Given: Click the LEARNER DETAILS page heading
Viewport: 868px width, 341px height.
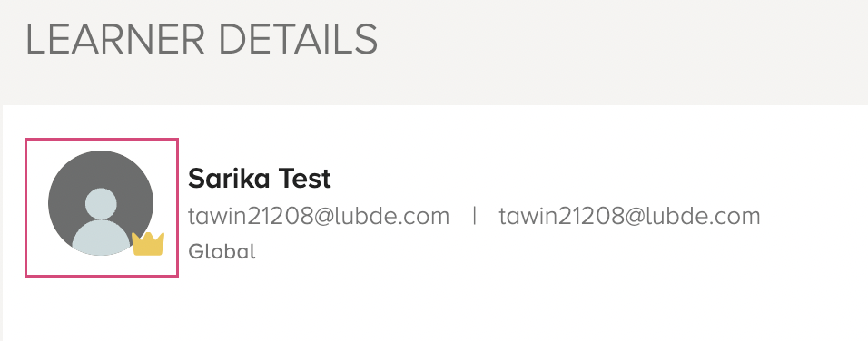Looking at the screenshot, I should point(202,40).
